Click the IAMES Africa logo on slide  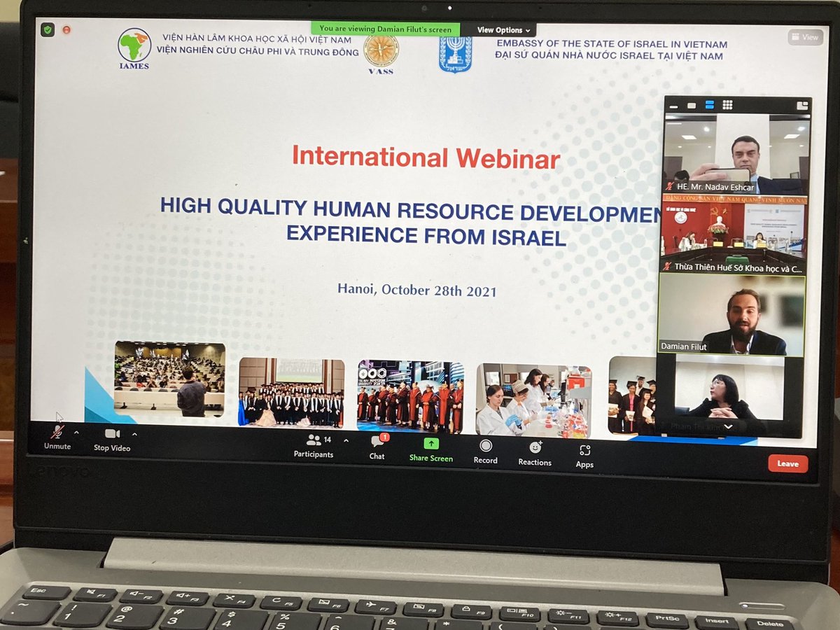134,49
